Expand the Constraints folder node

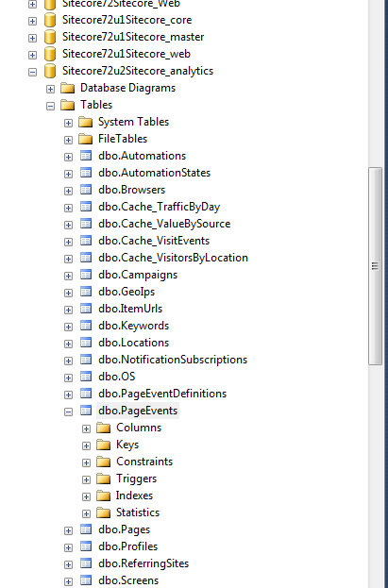coord(86,462)
